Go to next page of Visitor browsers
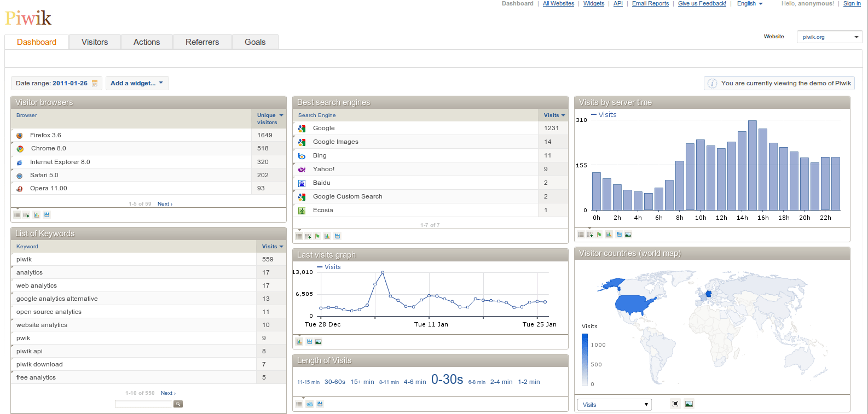Screen dimensions: 868x414 tap(165, 204)
